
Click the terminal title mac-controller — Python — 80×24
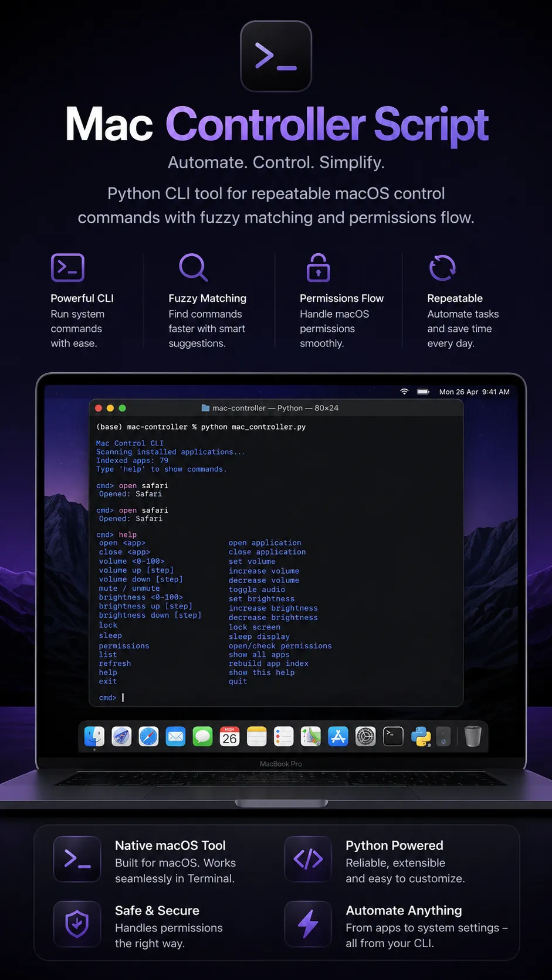click(x=275, y=408)
